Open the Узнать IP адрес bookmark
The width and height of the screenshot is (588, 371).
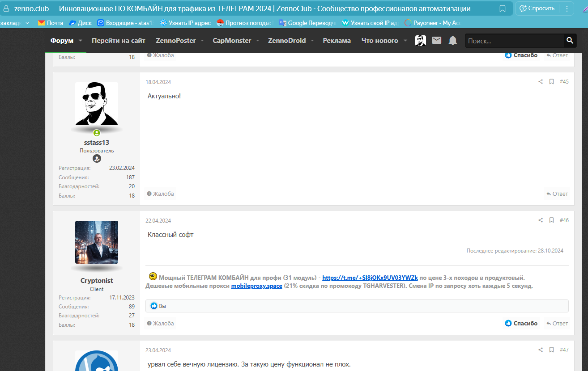185,23
